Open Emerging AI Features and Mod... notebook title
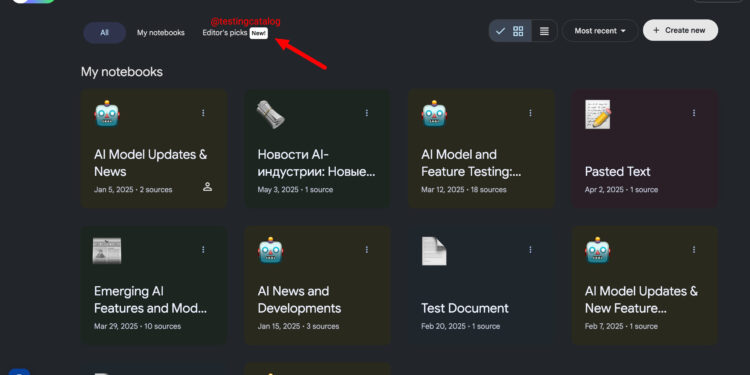This screenshot has height=375, width=750. pyautogui.click(x=151, y=299)
